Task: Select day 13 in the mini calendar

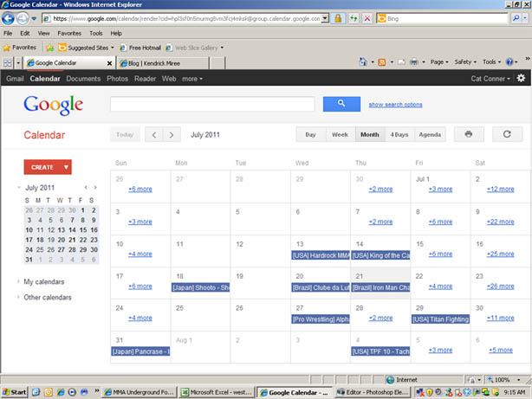Action: pos(62,230)
